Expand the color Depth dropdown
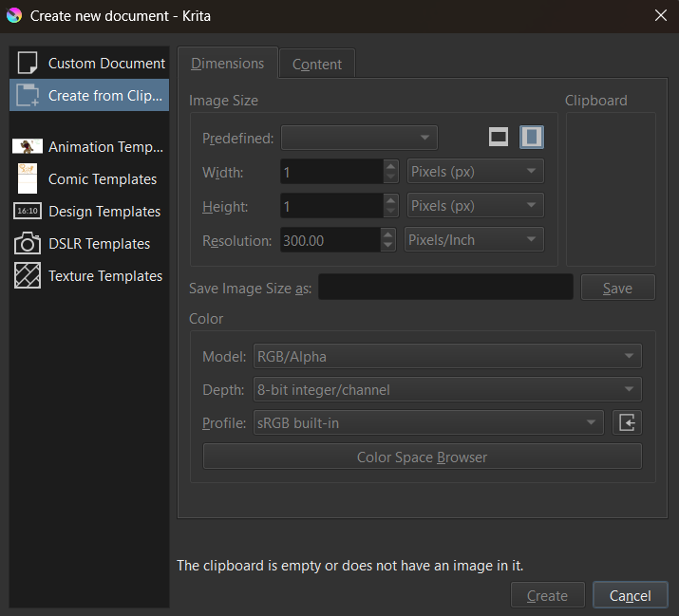This screenshot has height=616, width=679. point(446,389)
